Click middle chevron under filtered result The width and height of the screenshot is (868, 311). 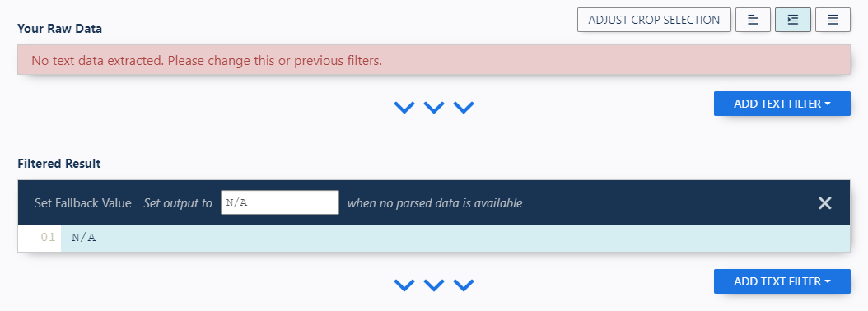pos(434,285)
